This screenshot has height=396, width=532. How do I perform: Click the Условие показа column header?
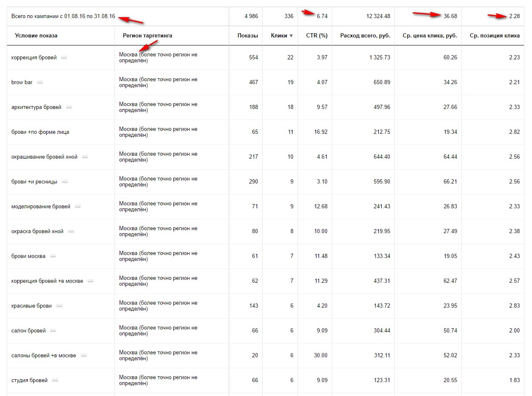pos(36,36)
